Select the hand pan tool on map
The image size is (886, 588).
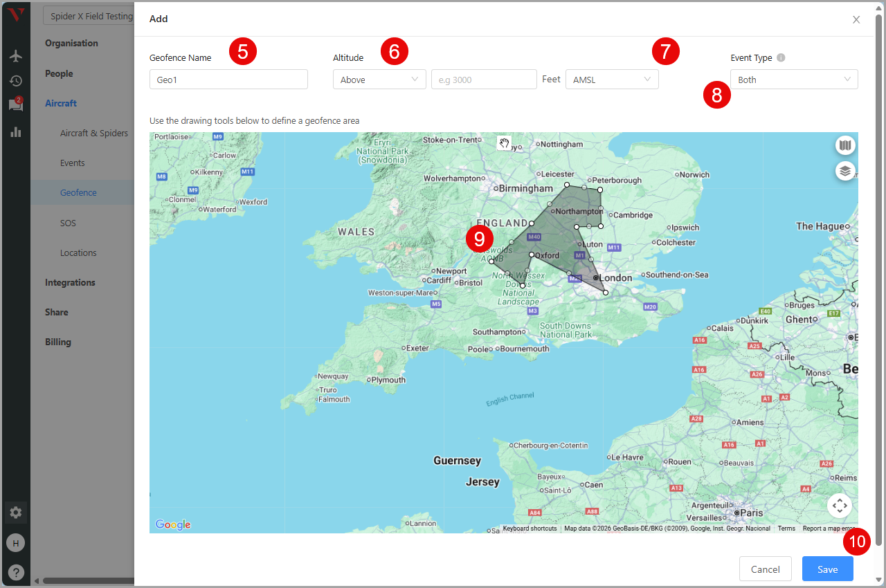[505, 143]
